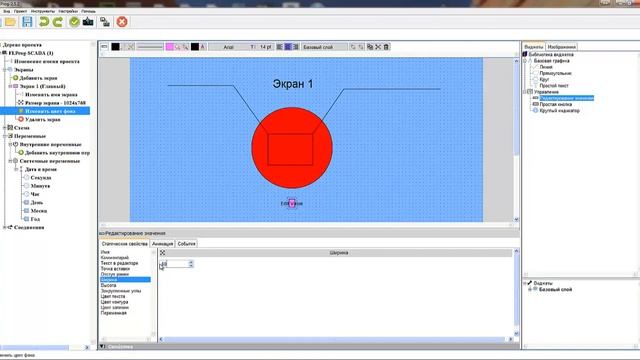Increase width with the spinner up arrow
Screen dimensions: 640x360
(x=191, y=262)
